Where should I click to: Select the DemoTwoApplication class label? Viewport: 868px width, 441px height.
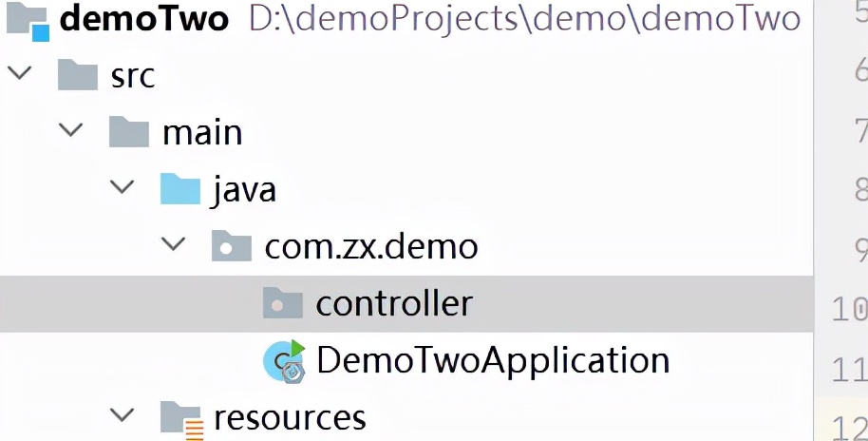pos(493,360)
